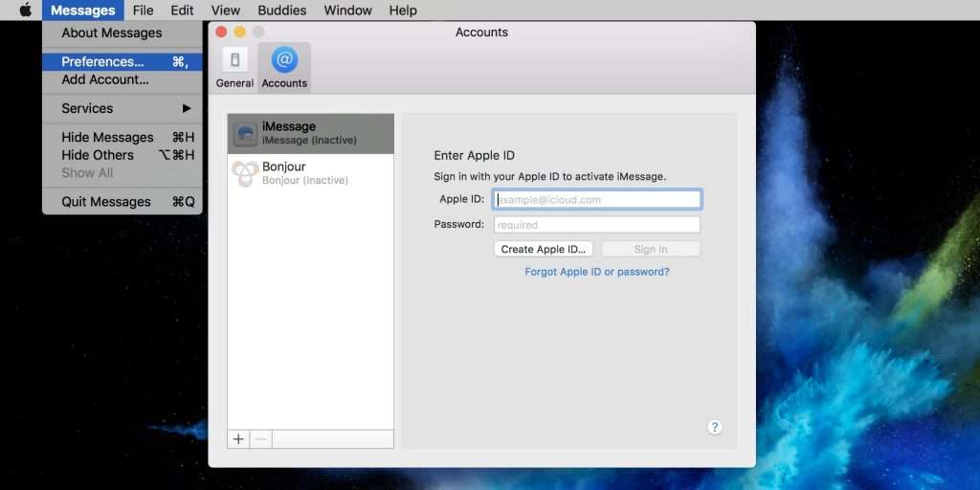
Task: Click the Create Apple ID button
Action: pyautogui.click(x=544, y=249)
